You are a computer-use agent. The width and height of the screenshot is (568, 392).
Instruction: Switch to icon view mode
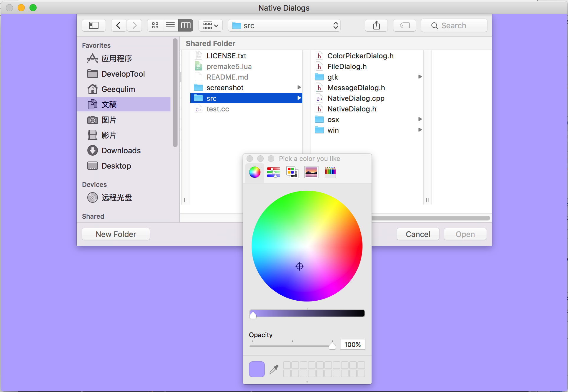pos(155,26)
